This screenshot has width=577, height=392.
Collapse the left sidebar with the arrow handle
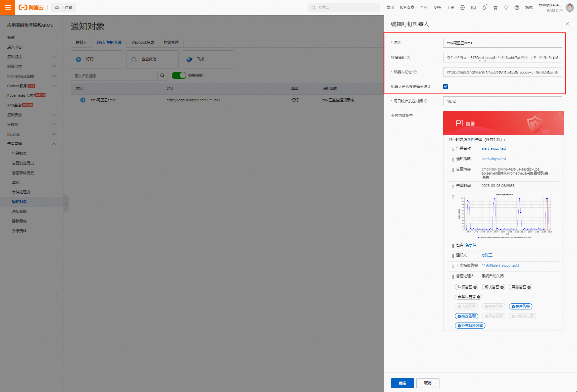coord(66,204)
